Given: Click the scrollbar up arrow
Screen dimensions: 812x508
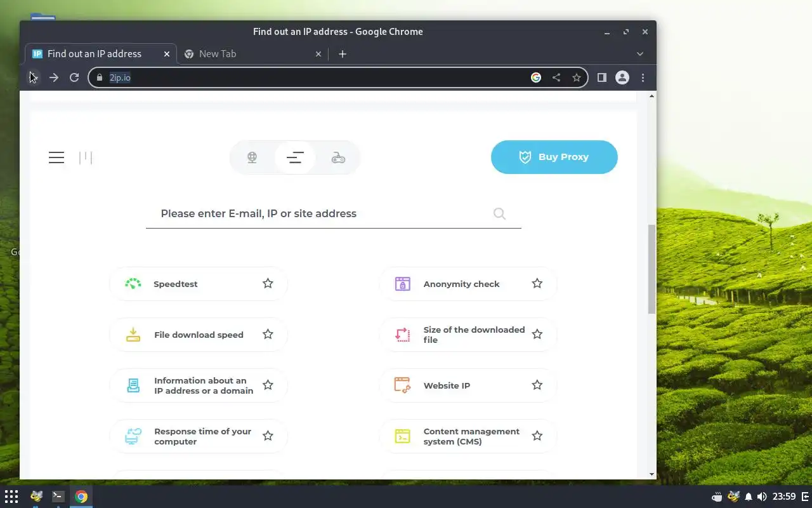Looking at the screenshot, I should click(652, 96).
